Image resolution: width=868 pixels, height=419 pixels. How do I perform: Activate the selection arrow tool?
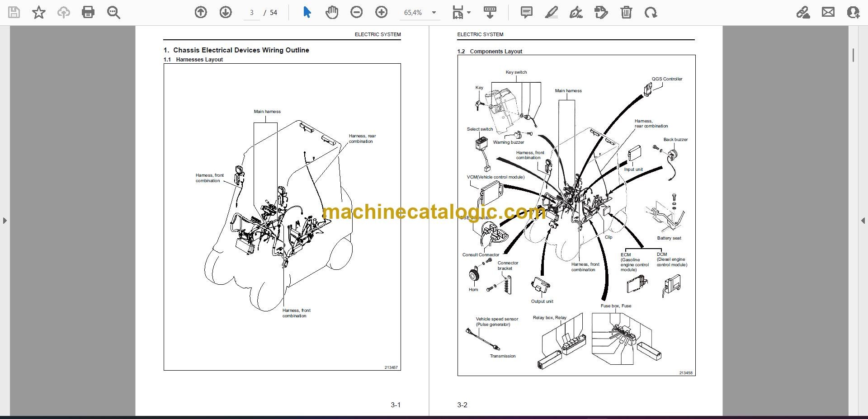coord(307,12)
